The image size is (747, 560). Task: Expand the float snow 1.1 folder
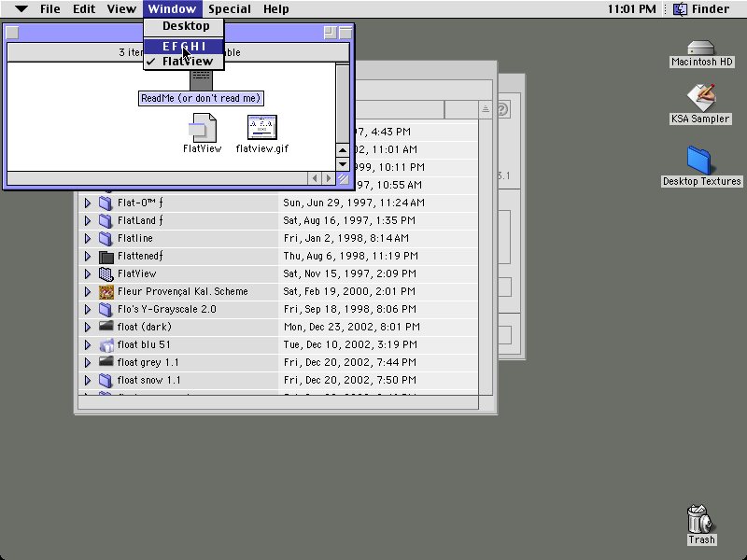[88, 380]
